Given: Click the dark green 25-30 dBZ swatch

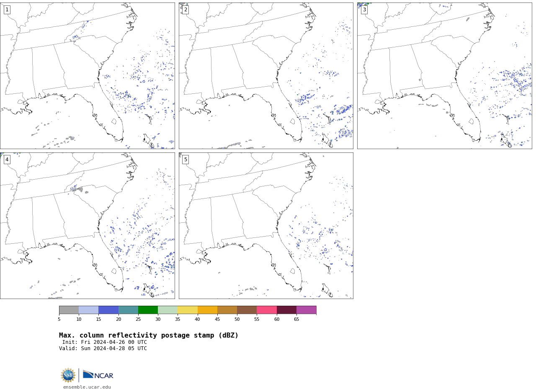Looking at the screenshot, I should point(148,310).
